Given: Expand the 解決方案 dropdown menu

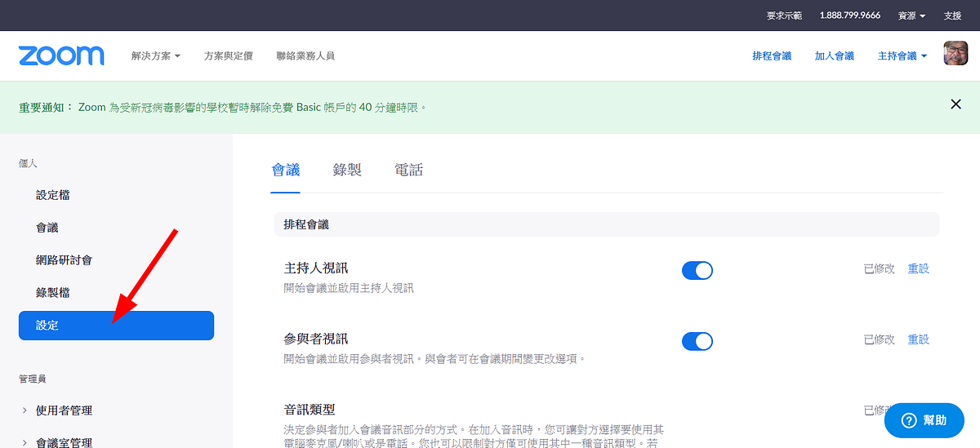Looking at the screenshot, I should click(155, 56).
